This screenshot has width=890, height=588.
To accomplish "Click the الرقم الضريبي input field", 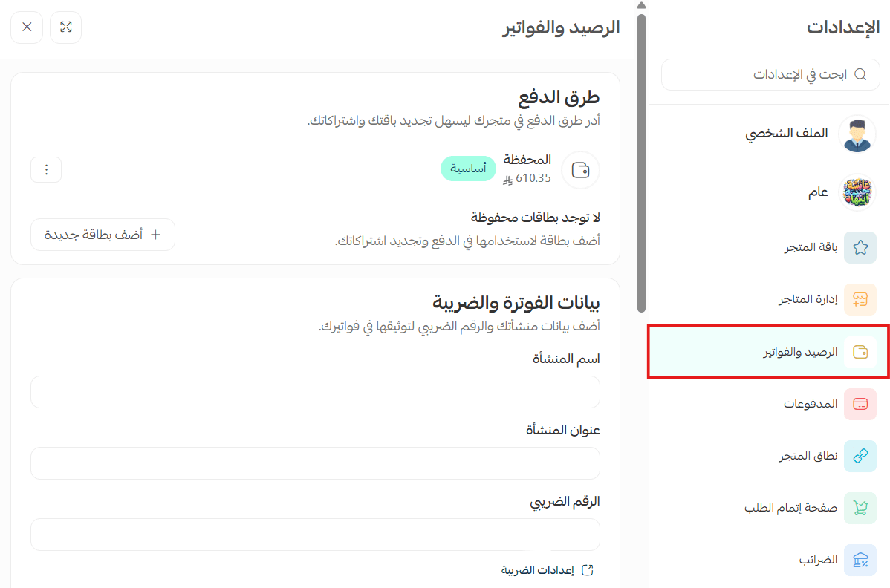I will coord(315,534).
